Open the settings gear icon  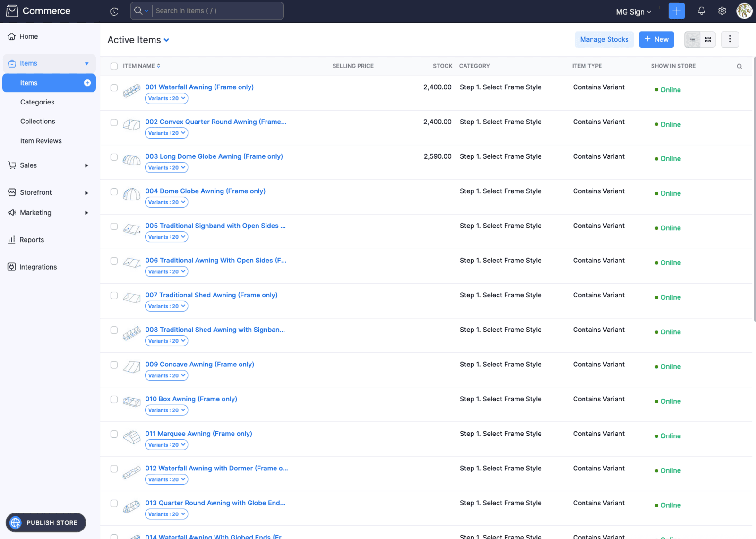pyautogui.click(x=722, y=11)
